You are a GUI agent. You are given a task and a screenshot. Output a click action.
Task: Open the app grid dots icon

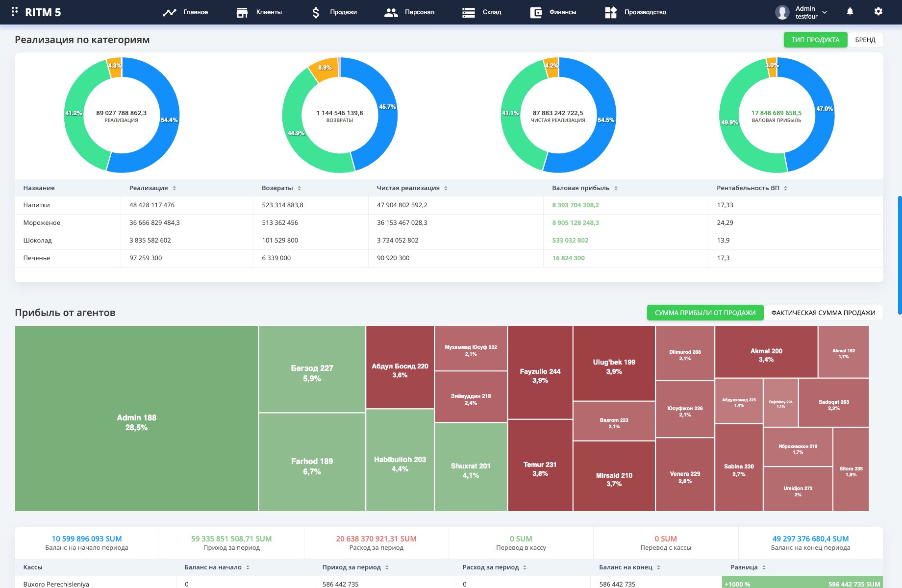pos(15,11)
